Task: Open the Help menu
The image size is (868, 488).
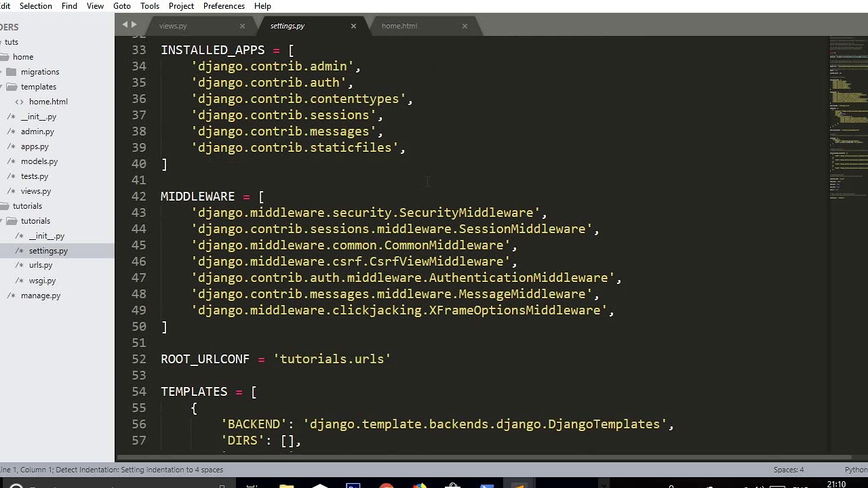Action: click(262, 6)
